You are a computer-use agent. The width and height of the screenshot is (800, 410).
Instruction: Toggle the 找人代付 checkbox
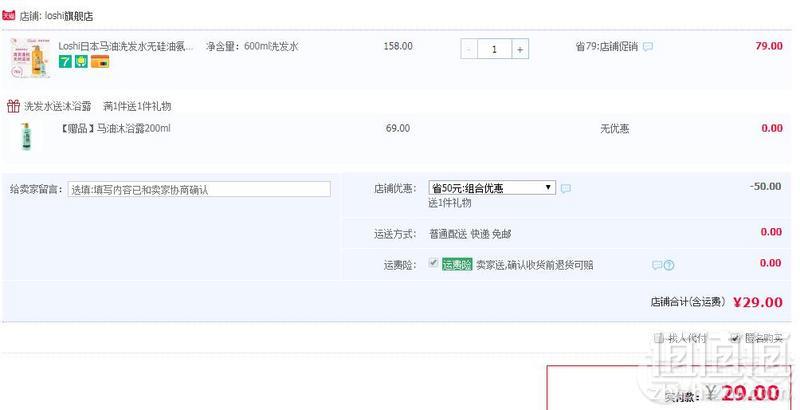[658, 338]
